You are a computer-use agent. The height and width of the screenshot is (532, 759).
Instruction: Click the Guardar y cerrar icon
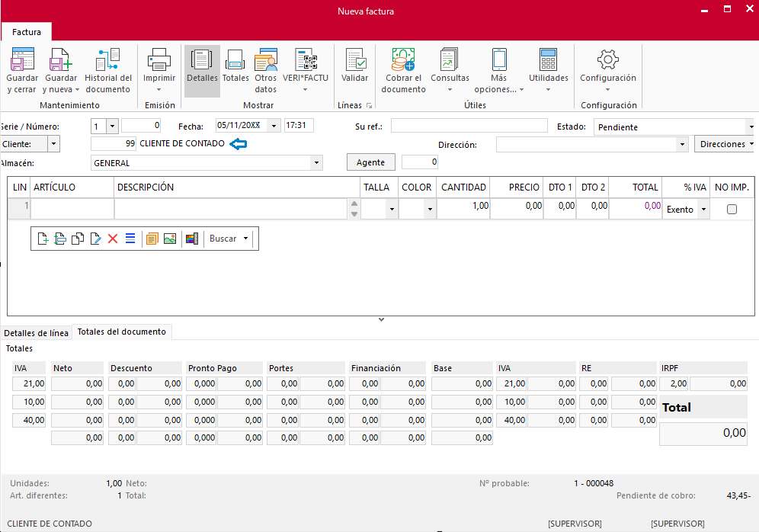pyautogui.click(x=22, y=60)
